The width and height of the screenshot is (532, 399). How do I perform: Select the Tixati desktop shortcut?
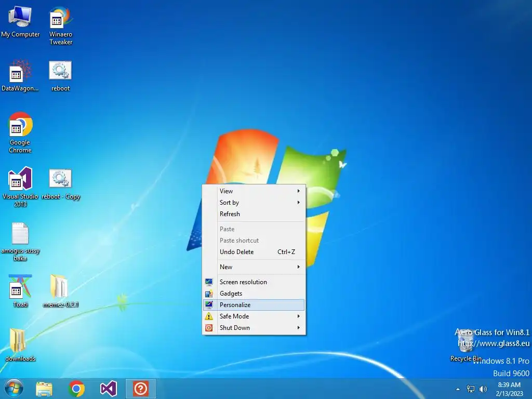(20, 291)
